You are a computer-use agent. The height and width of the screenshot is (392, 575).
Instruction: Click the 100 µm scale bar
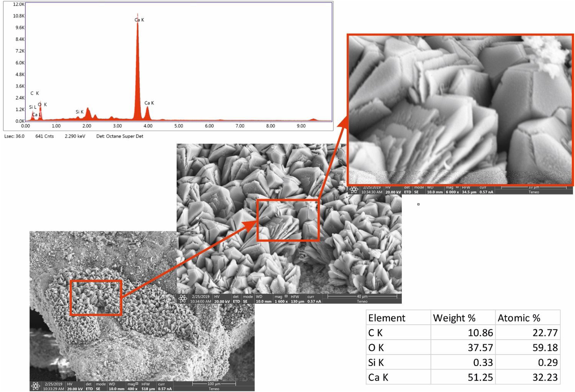(214, 384)
